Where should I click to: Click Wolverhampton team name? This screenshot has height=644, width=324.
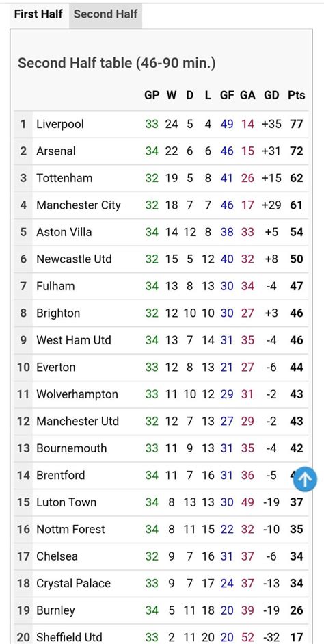click(x=77, y=394)
